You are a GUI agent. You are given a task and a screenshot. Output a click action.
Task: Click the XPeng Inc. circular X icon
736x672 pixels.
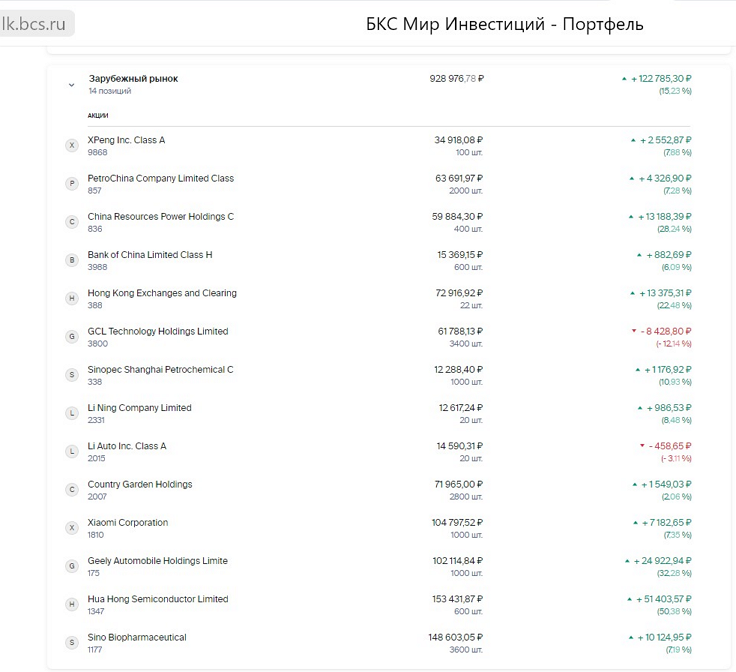(x=71, y=146)
